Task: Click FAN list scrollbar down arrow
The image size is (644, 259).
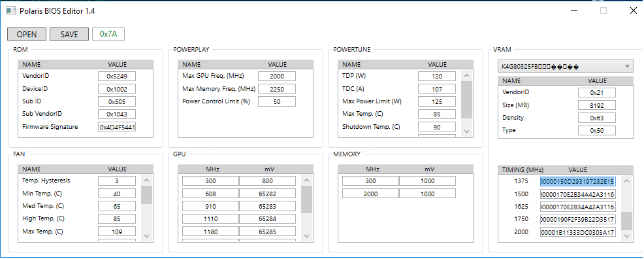Action: 146,236
